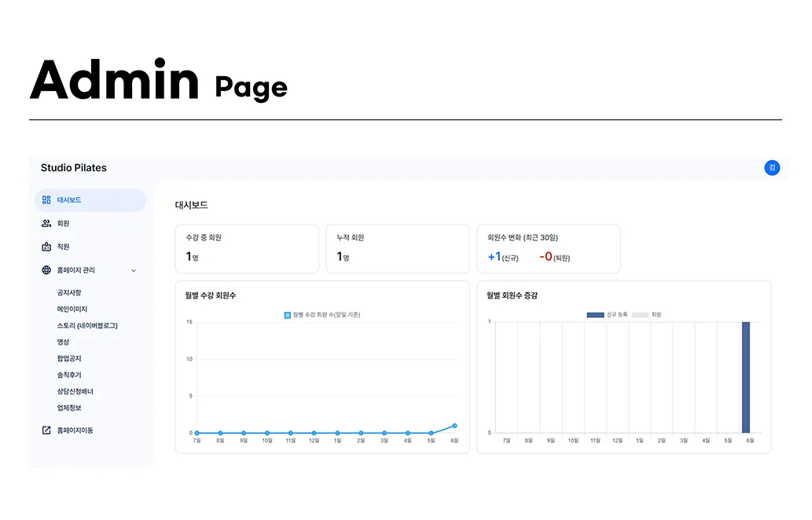Open 메인이미지 submenu item

pos(72,309)
